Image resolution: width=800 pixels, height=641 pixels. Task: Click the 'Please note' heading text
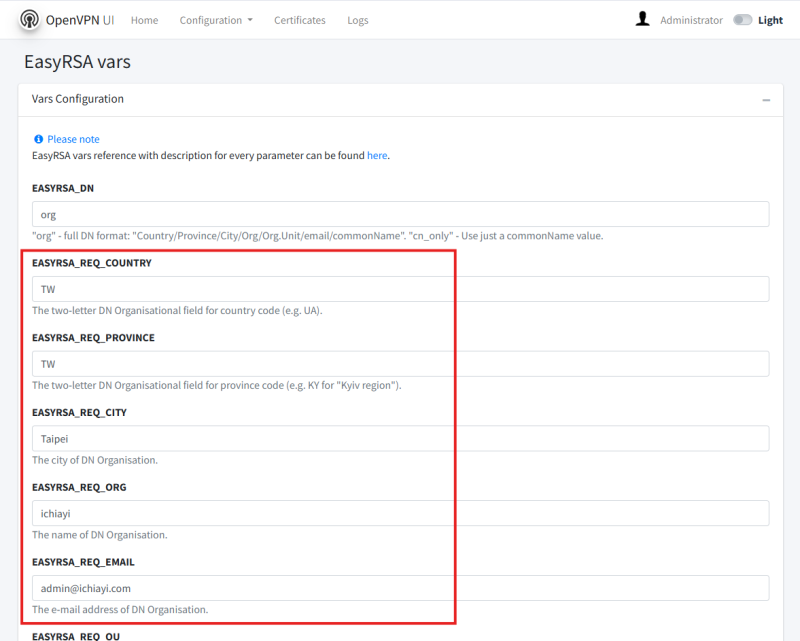point(73,139)
